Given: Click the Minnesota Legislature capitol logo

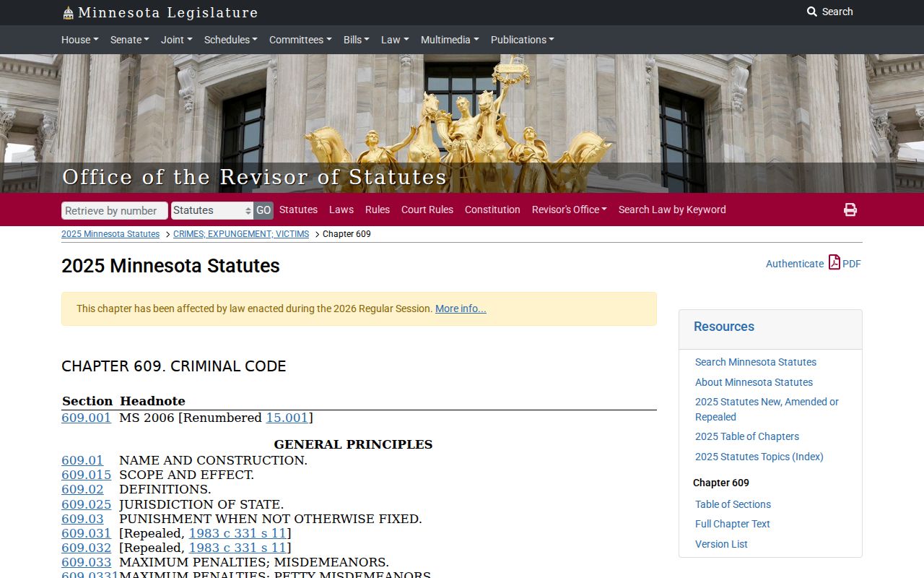Looking at the screenshot, I should coord(68,13).
